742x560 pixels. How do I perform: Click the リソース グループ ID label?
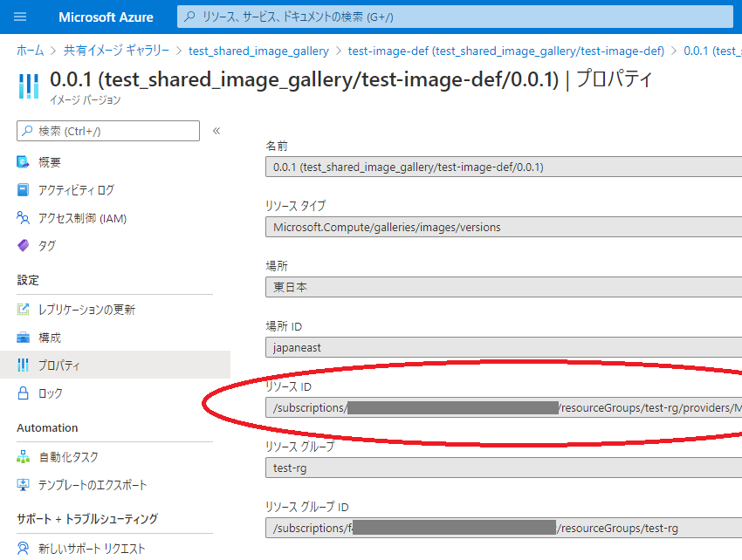pos(307,507)
